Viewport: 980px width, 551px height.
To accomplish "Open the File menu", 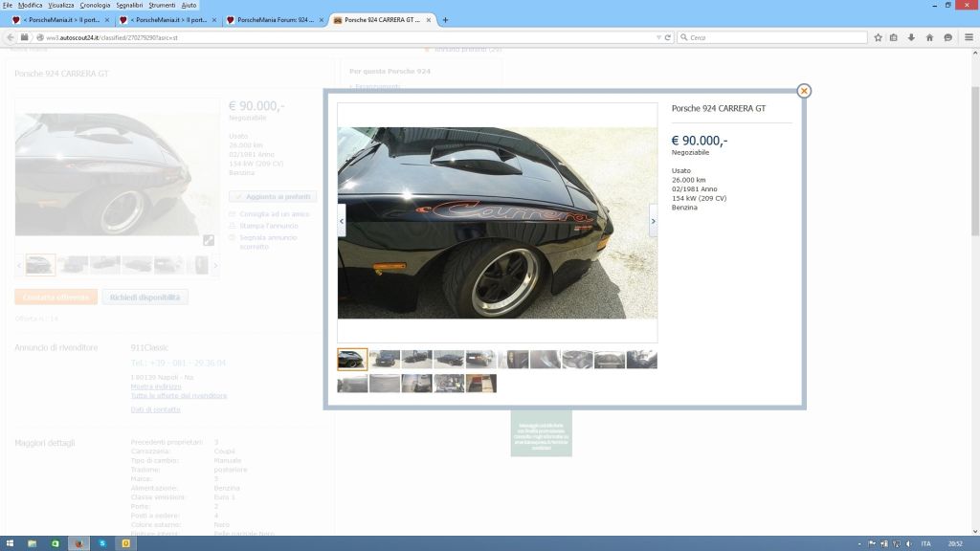I will coord(8,5).
